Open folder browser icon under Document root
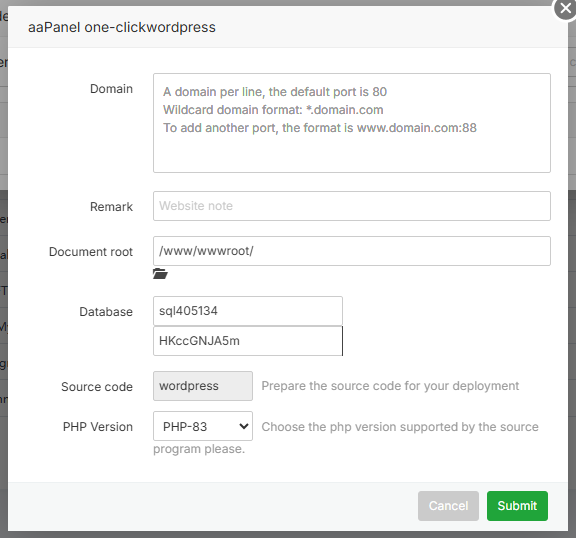576x538 pixels. [160, 274]
